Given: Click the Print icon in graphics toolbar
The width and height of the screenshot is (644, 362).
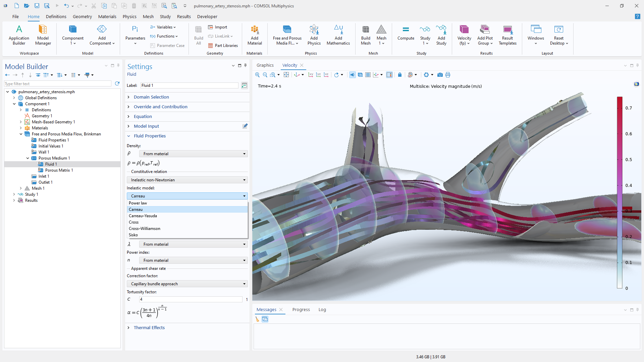Looking at the screenshot, I should (448, 75).
